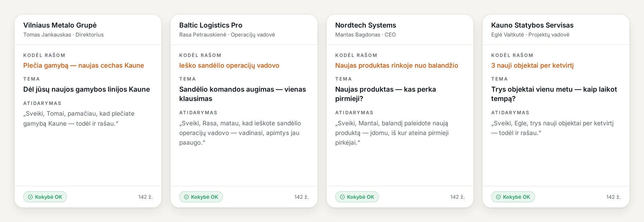644x222 pixels.
Task: Click the check icon in Nordtech Systems quality badge
Action: tap(342, 197)
